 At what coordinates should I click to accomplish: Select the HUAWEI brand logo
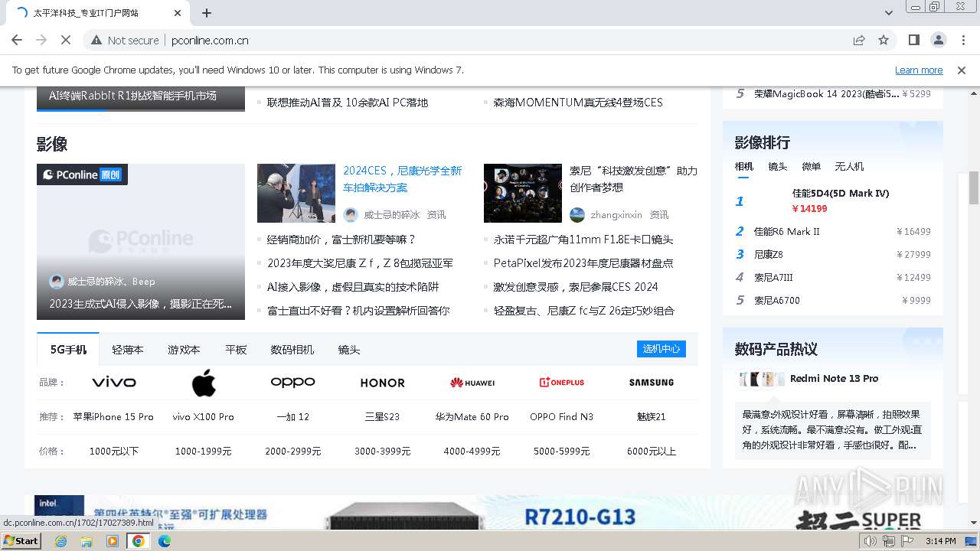472,382
